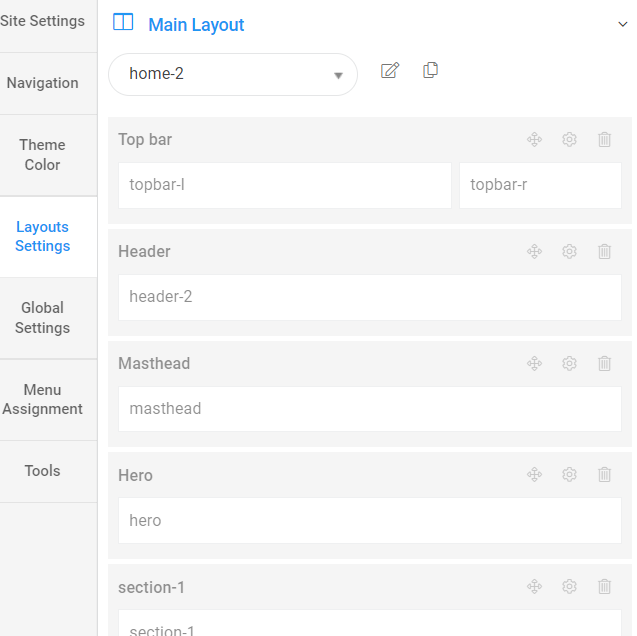Click the copy layout icon
Viewport: 637px width, 636px height.
tap(431, 70)
